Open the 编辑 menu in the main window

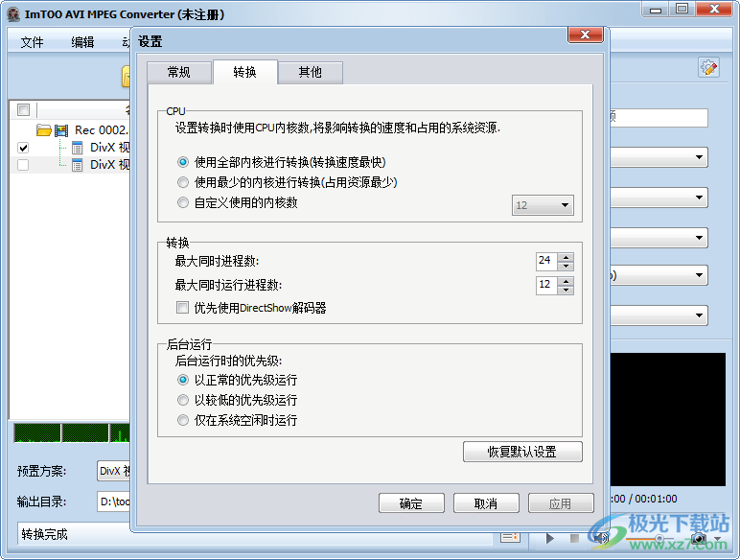coord(82,42)
